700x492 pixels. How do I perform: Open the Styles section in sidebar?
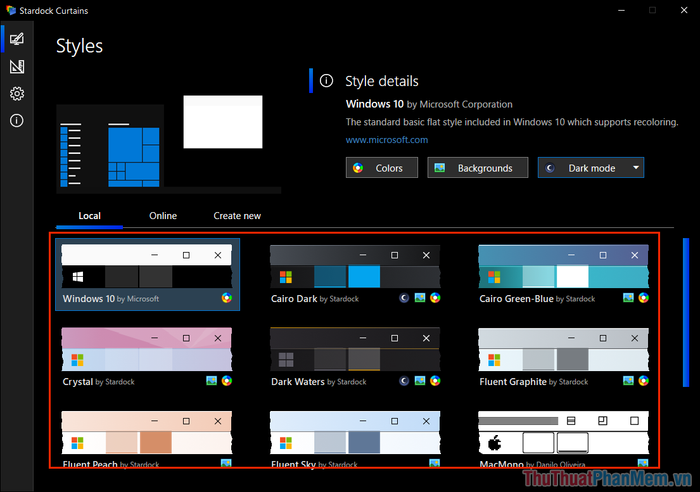pos(17,39)
